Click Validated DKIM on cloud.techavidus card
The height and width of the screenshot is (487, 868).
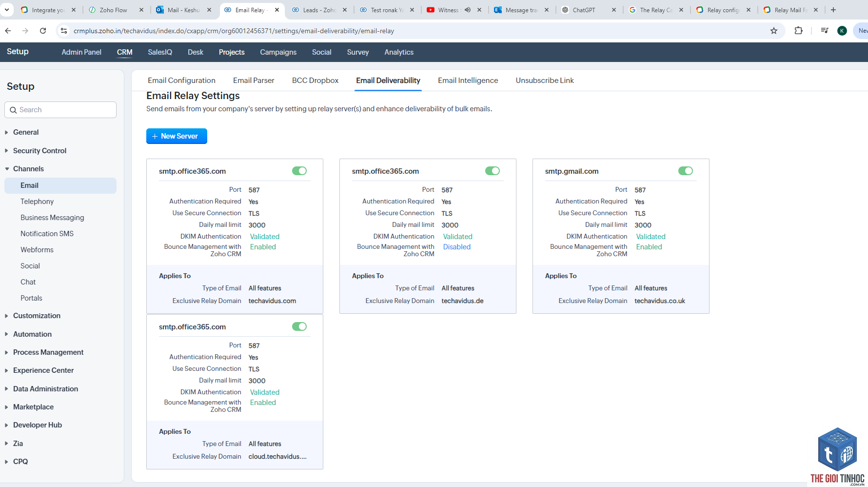click(265, 392)
